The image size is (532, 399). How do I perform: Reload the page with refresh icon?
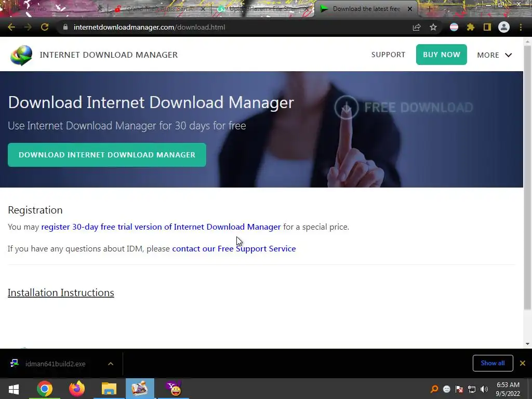pos(45,27)
